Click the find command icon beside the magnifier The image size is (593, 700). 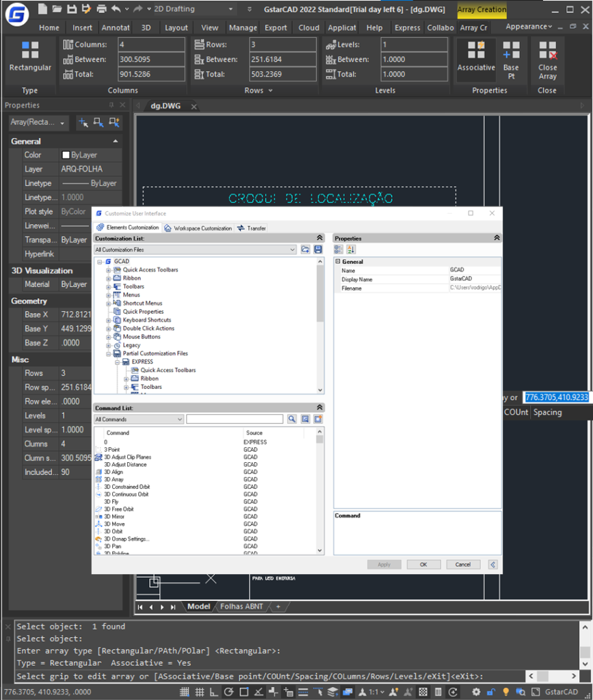click(x=306, y=419)
